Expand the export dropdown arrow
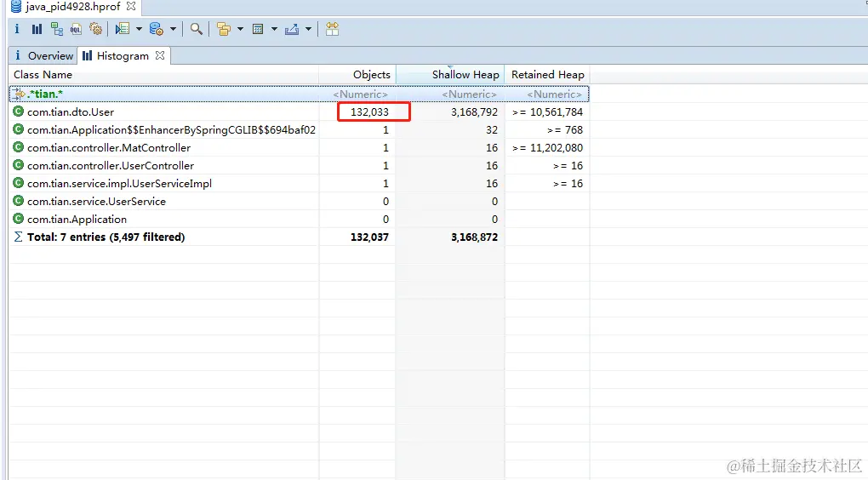Screen dimensions: 868x480 tap(308, 29)
